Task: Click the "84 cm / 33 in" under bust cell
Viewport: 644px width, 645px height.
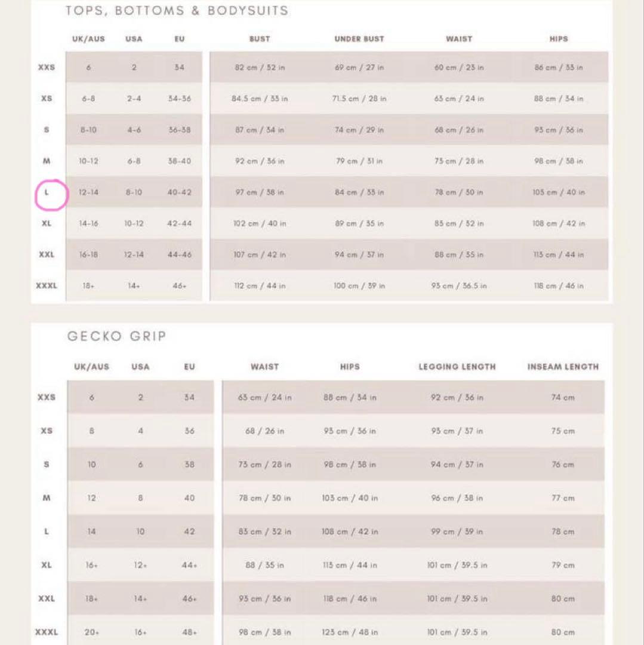Action: point(359,192)
